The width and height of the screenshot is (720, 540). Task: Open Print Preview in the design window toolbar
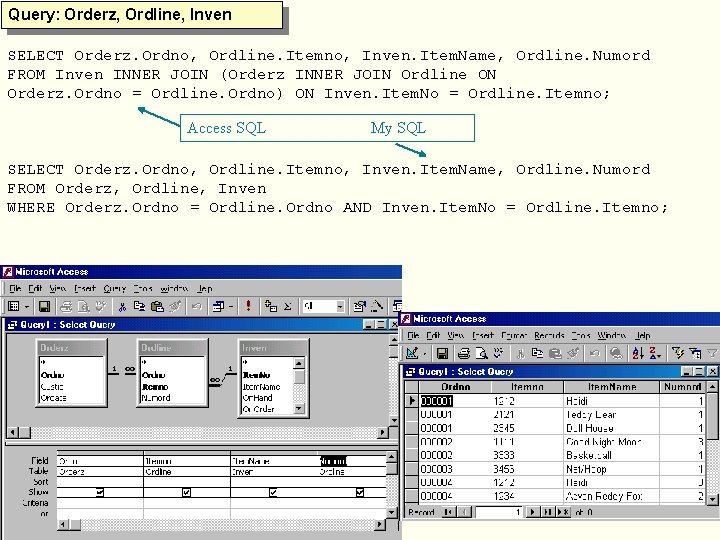[x=84, y=306]
